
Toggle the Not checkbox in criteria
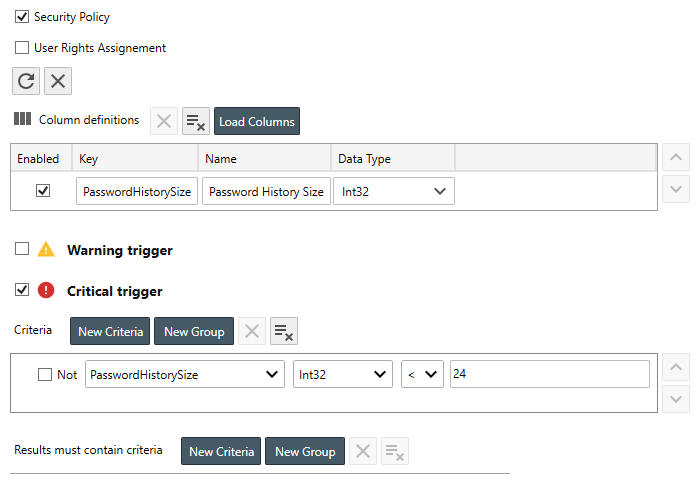click(44, 375)
